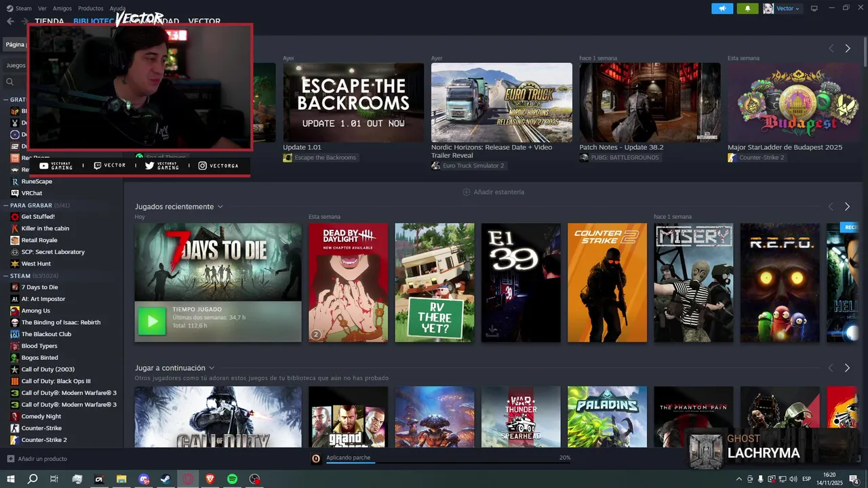Expand the Jugados recientemente shelf dropdown
The height and width of the screenshot is (488, 868).
(x=220, y=207)
